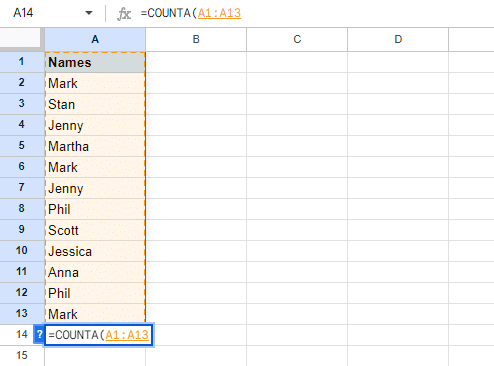494x366 pixels.
Task: Select column C header
Action: pos(297,39)
